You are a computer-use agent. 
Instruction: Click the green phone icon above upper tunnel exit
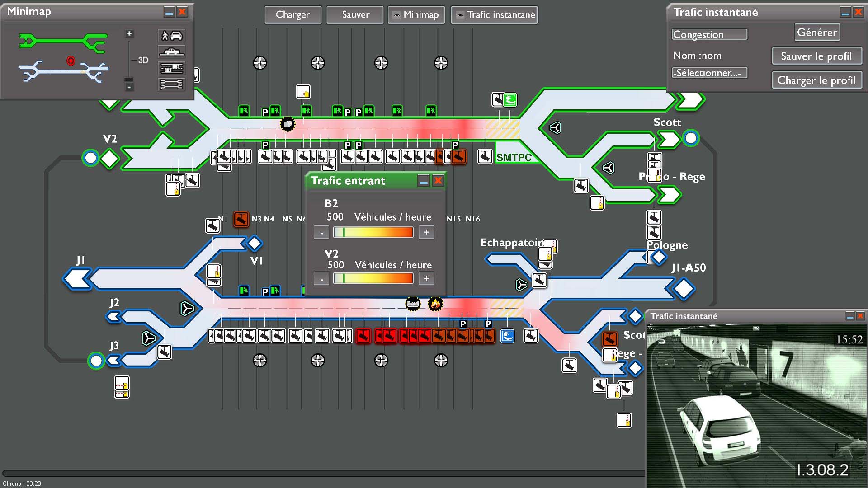tap(510, 99)
